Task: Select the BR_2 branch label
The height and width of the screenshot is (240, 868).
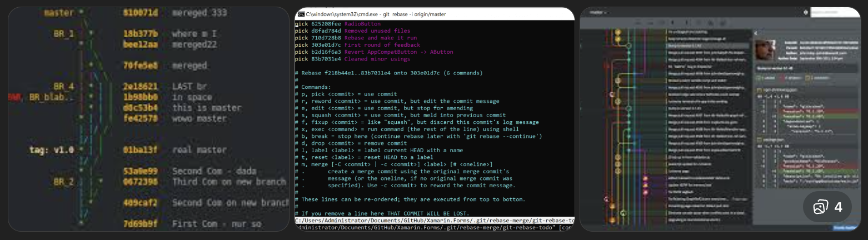Action: coord(63,182)
